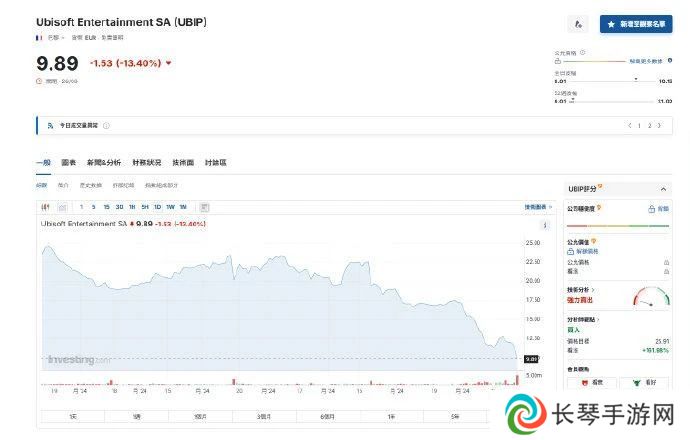The height and width of the screenshot is (440, 690).
Task: Open the 討論區 forum tab
Action: tap(216, 162)
